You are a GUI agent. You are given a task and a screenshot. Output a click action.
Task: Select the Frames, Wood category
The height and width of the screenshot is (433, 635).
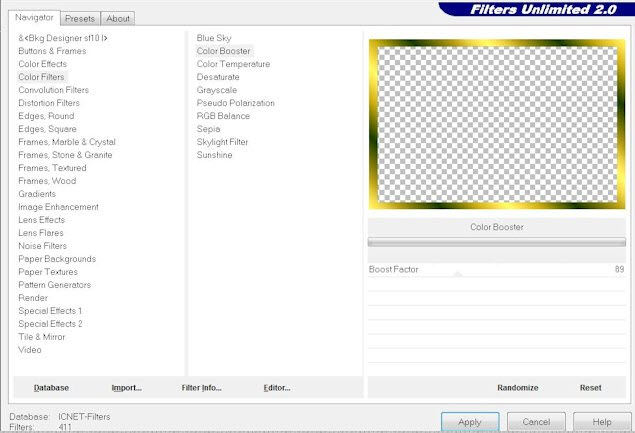point(47,181)
